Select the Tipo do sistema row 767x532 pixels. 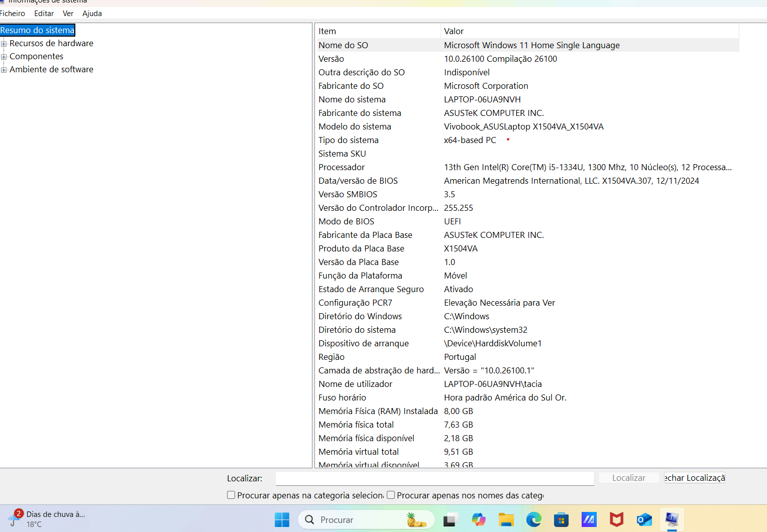coord(527,140)
